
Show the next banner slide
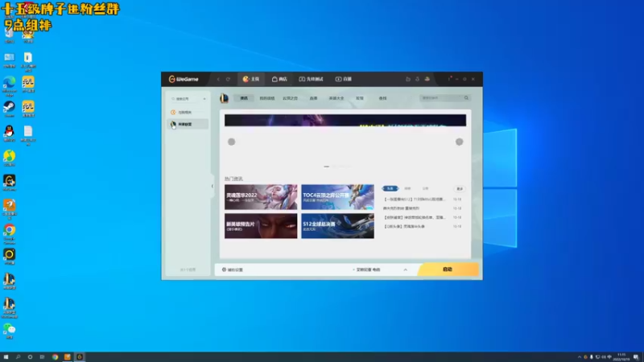point(459,142)
